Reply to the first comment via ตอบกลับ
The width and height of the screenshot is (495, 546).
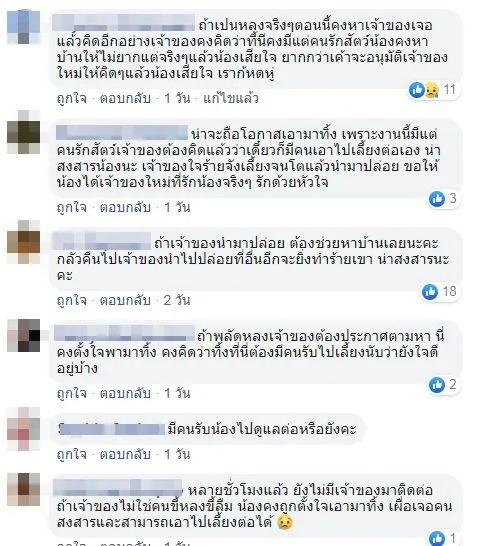(125, 99)
